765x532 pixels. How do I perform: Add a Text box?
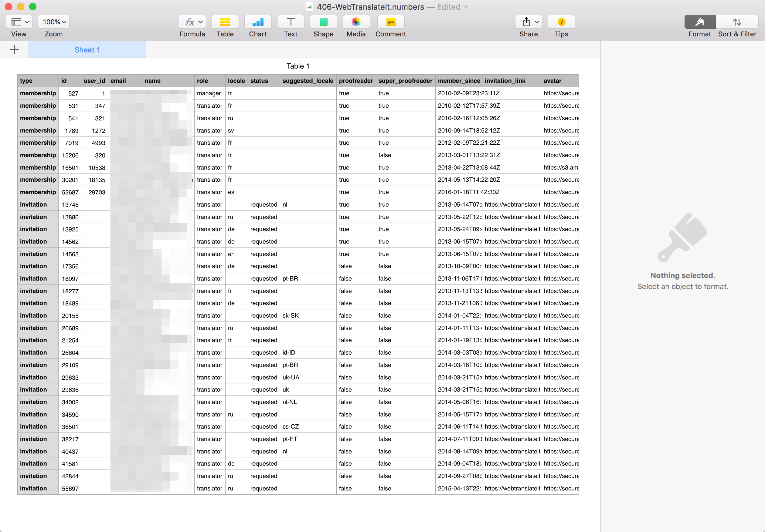click(x=290, y=22)
